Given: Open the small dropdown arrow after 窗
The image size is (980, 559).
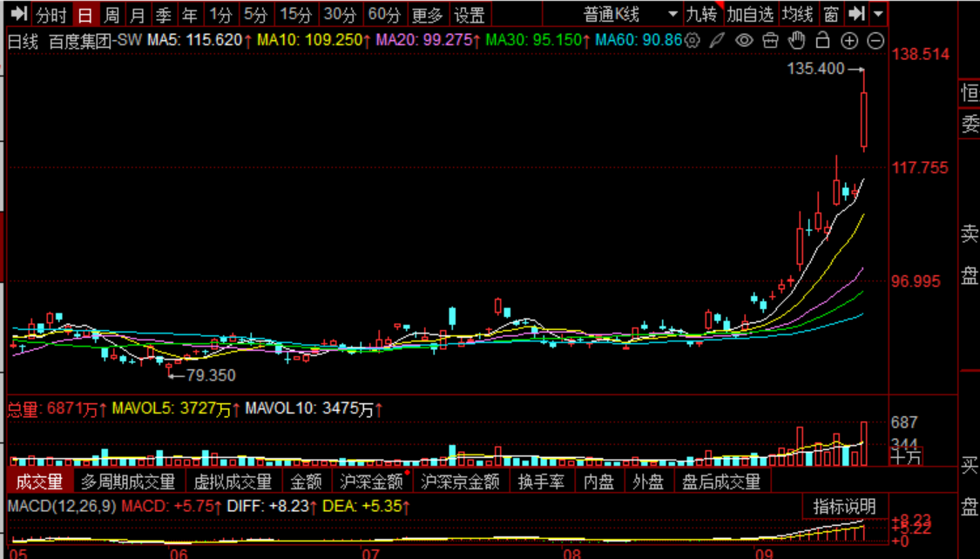Looking at the screenshot, I should point(878,13).
